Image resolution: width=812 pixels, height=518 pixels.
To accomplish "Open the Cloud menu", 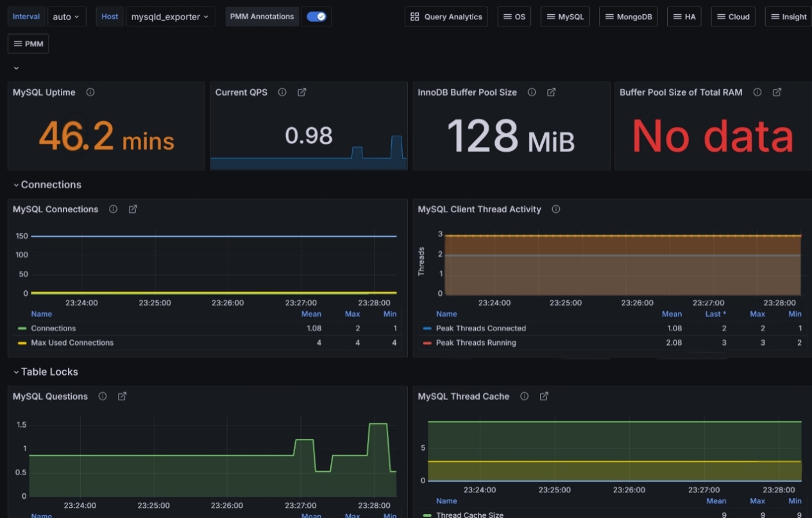I will 732,17.
